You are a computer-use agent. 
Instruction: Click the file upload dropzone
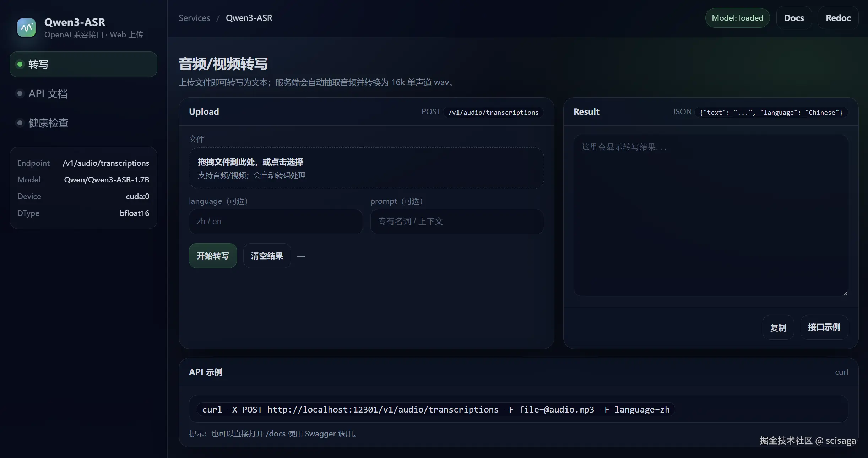[367, 168]
